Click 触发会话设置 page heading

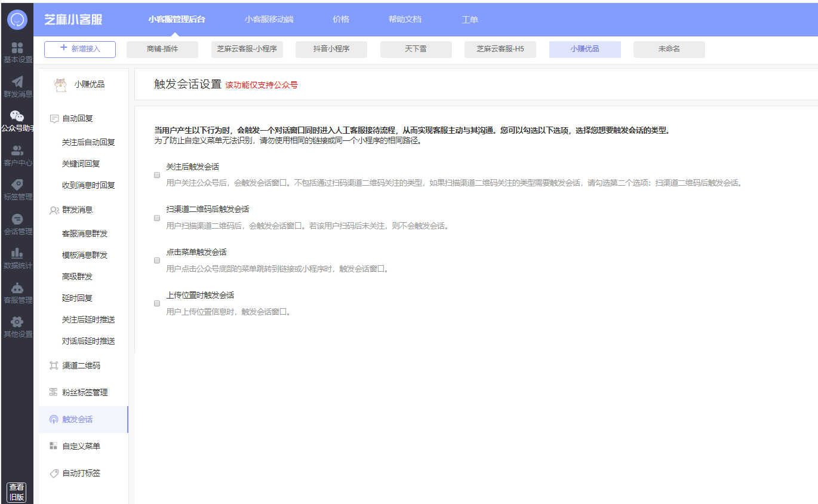(x=187, y=84)
